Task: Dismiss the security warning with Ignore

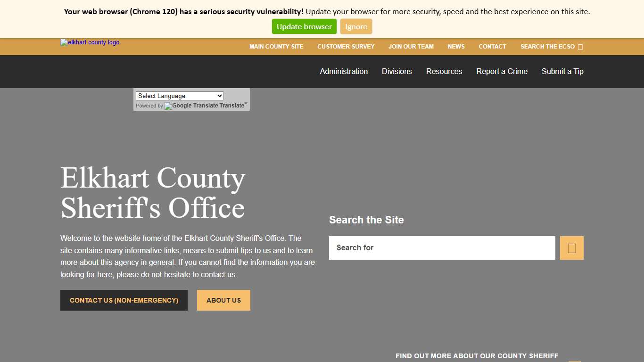Action: pos(356,26)
